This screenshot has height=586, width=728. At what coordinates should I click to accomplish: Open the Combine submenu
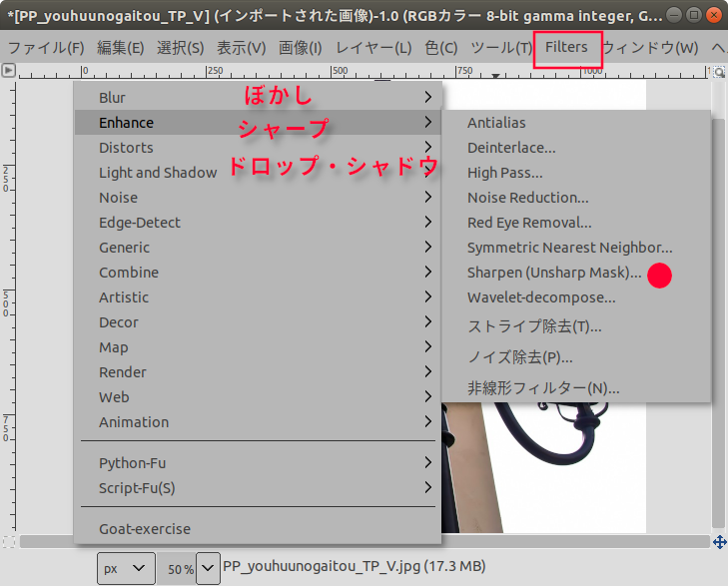point(258,273)
